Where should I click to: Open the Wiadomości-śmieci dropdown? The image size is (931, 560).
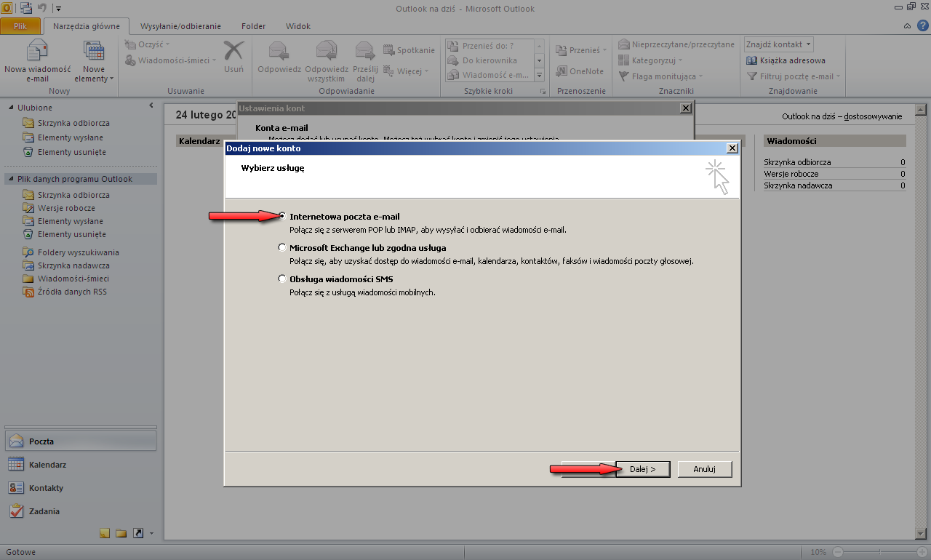[171, 60]
